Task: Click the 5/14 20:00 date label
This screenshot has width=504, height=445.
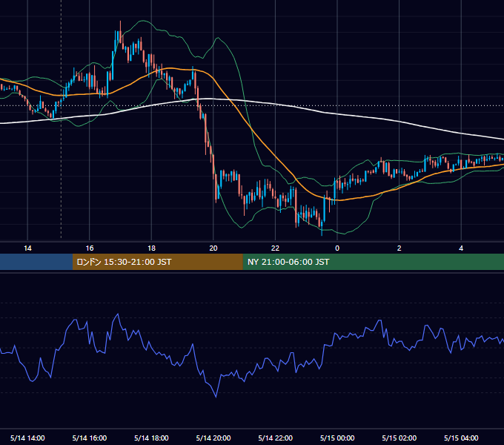Action: click(x=213, y=438)
